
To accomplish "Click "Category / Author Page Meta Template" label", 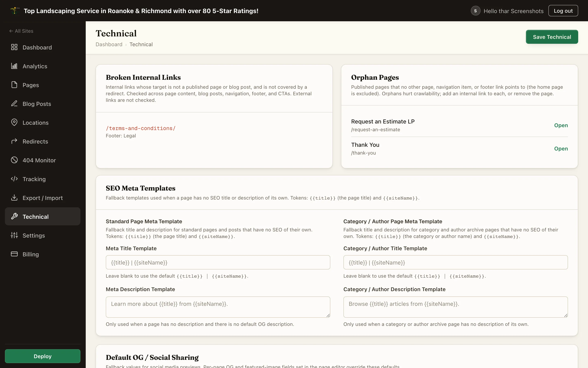I will pyautogui.click(x=393, y=221).
